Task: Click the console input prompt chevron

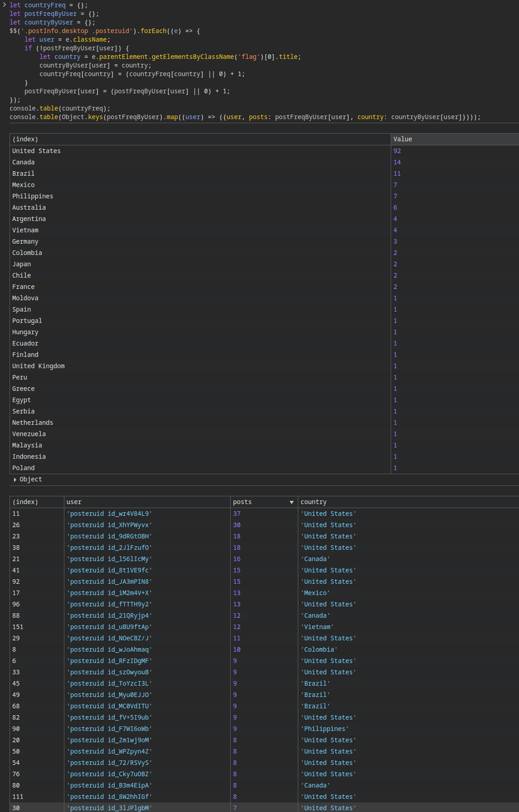Action: (x=4, y=5)
